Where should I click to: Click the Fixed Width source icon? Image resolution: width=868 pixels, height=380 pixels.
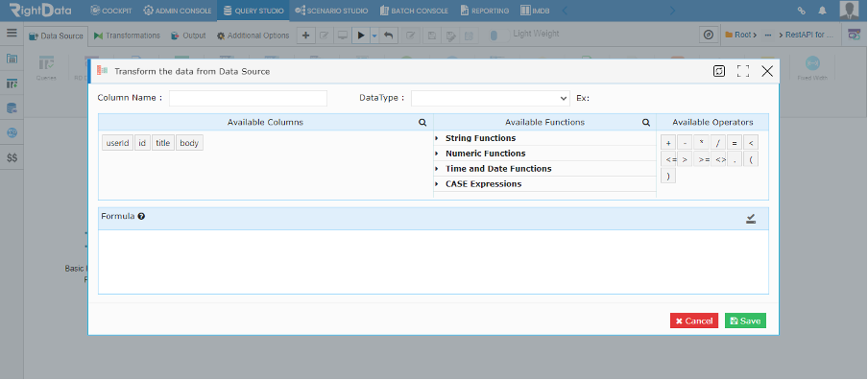(x=812, y=68)
